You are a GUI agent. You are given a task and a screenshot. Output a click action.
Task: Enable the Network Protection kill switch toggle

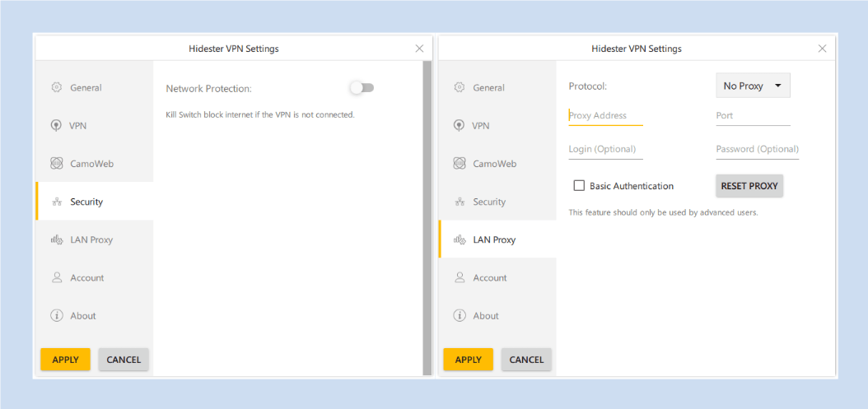[x=362, y=88]
